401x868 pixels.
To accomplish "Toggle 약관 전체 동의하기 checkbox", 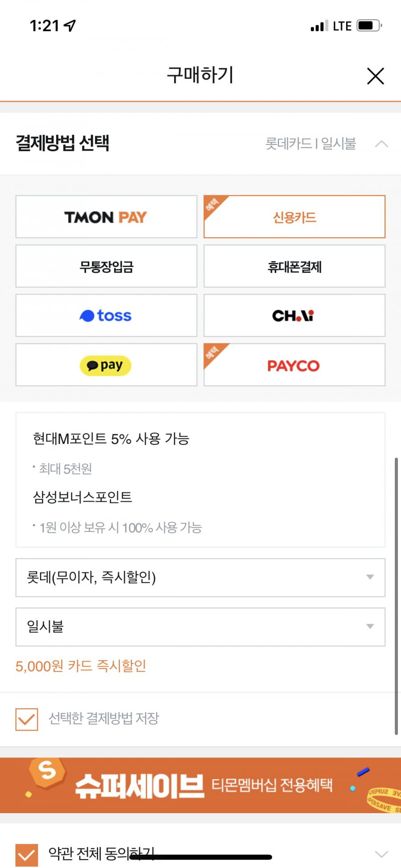I will [27, 855].
